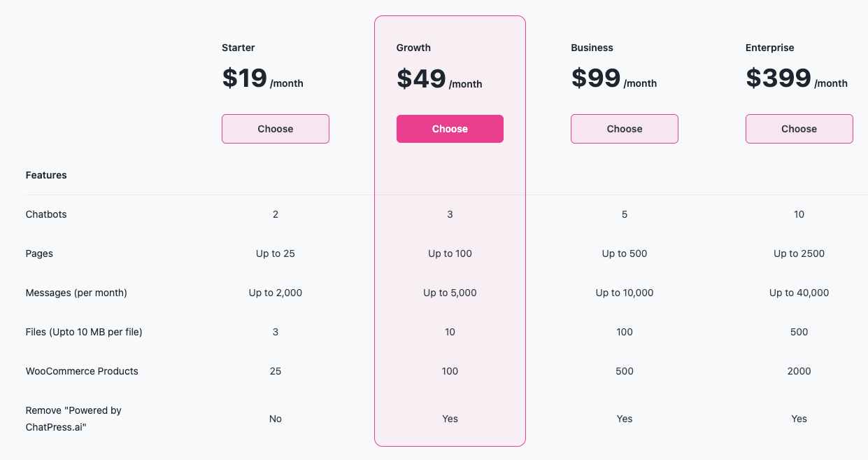This screenshot has height=460, width=868.
Task: Click Choose under the Starter plan
Action: (275, 129)
